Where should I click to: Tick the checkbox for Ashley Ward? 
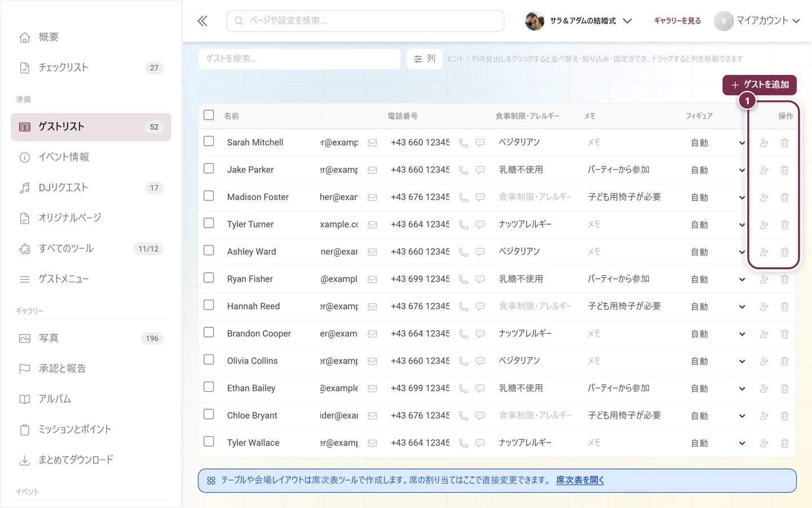click(209, 250)
